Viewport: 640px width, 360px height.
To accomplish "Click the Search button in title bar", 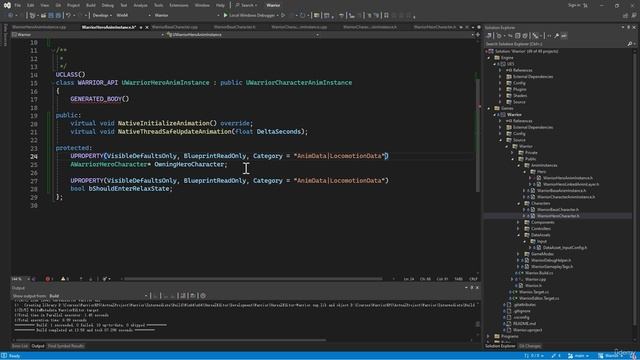I will point(247,5).
